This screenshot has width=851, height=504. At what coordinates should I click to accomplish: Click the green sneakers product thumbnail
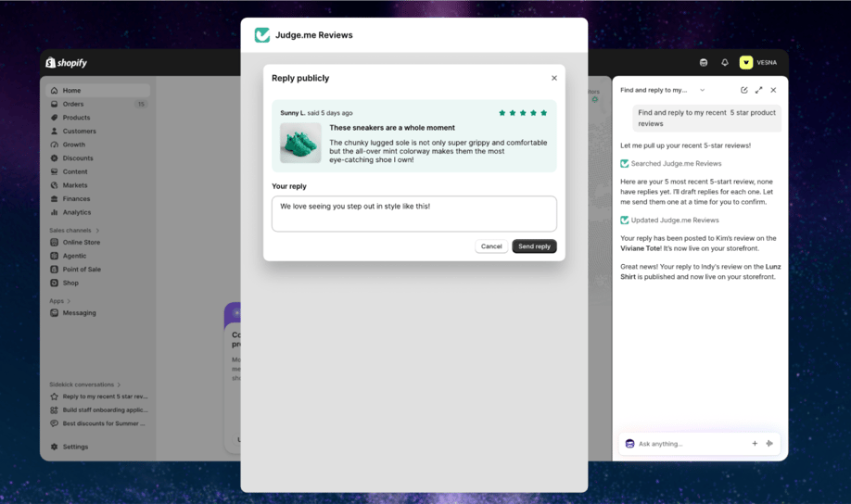point(300,144)
